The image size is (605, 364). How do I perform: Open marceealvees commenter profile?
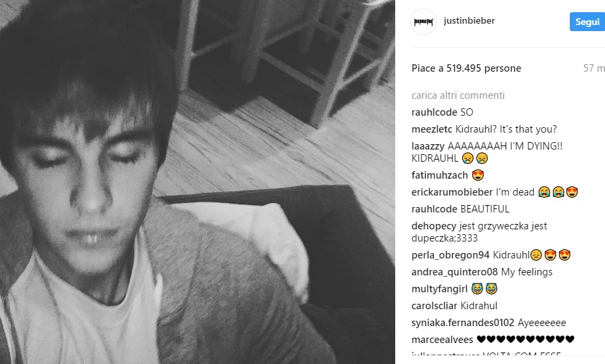442,340
